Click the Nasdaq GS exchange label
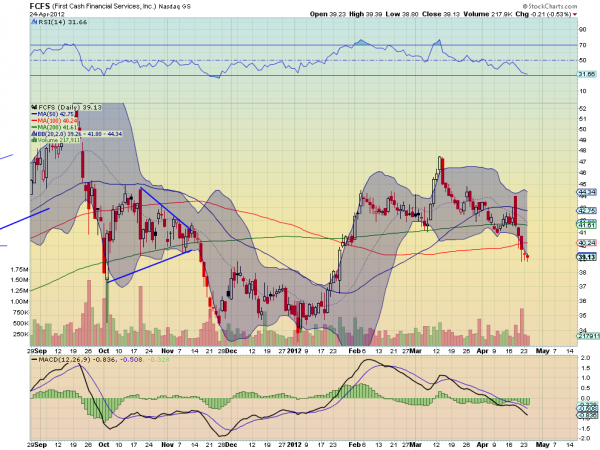 174,7
